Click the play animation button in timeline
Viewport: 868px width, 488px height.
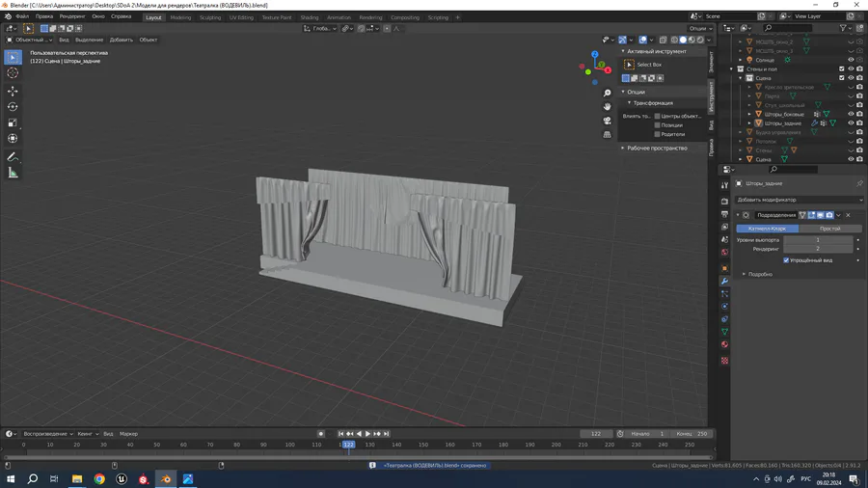point(367,434)
